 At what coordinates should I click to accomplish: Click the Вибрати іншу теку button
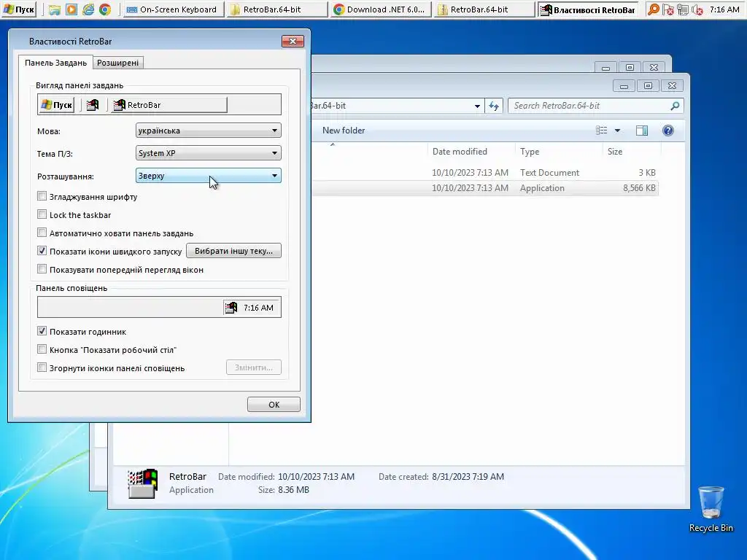tap(233, 251)
